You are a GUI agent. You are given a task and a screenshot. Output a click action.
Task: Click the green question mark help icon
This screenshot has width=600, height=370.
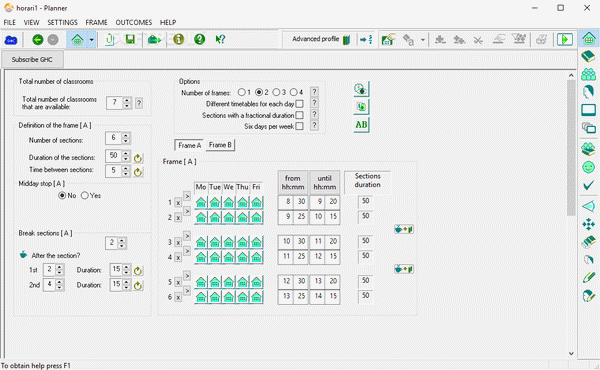[x=199, y=39]
